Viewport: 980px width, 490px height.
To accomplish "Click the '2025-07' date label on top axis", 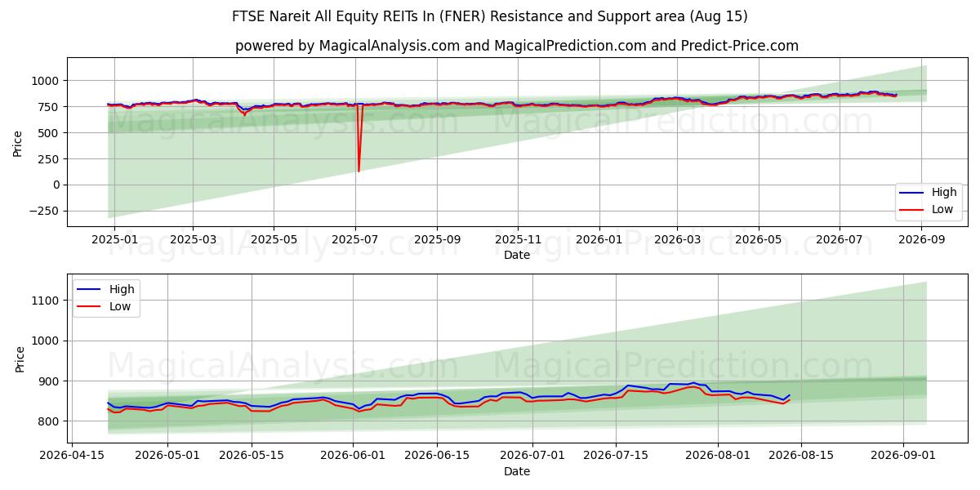I will pos(355,239).
